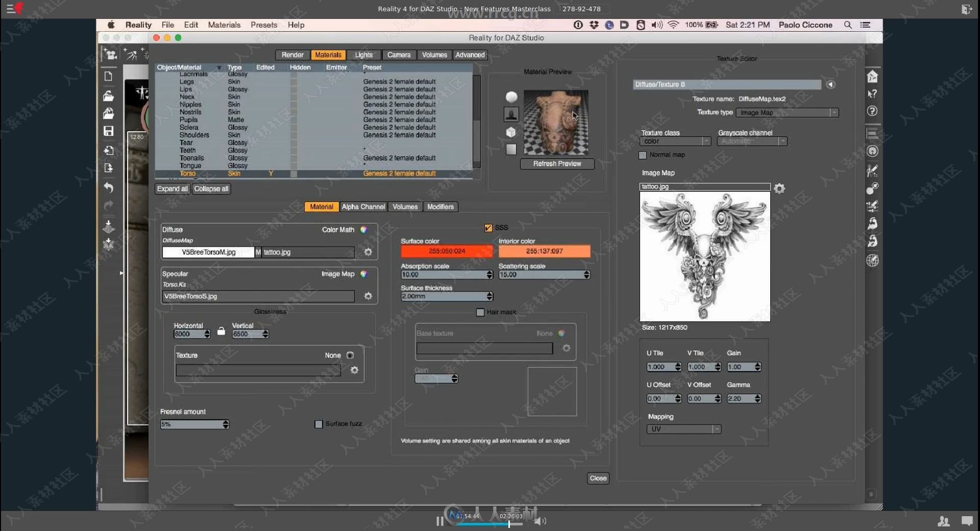Screen dimensions: 980x531
Task: Click the Create spotlight icon
Action: coord(131,54)
